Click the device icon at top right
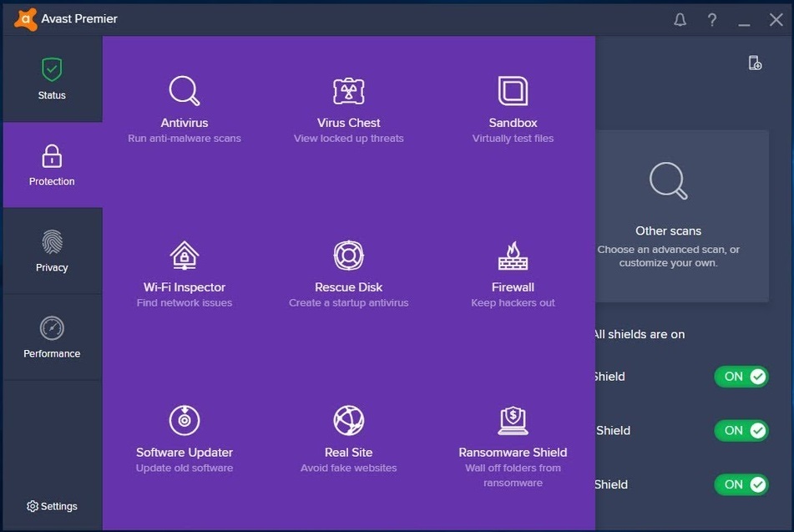 [x=755, y=63]
